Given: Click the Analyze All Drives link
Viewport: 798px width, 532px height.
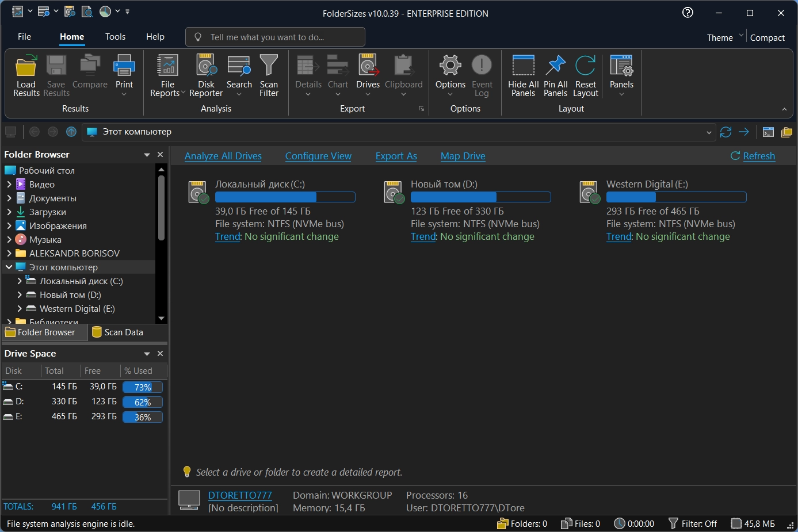Looking at the screenshot, I should 223,156.
